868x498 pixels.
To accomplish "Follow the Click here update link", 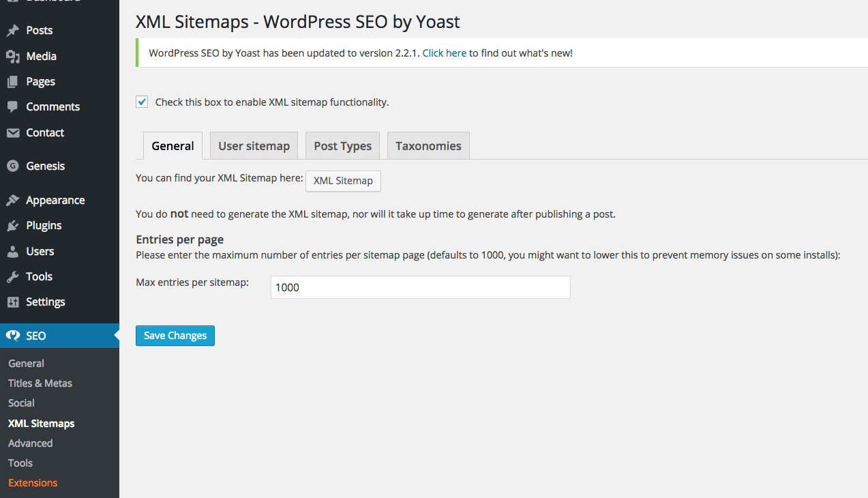I will (445, 53).
